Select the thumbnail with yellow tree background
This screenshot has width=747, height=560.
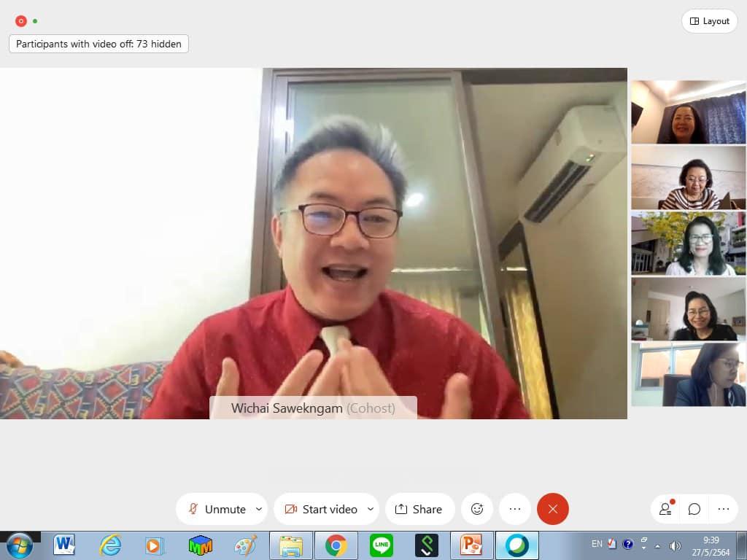(689, 244)
